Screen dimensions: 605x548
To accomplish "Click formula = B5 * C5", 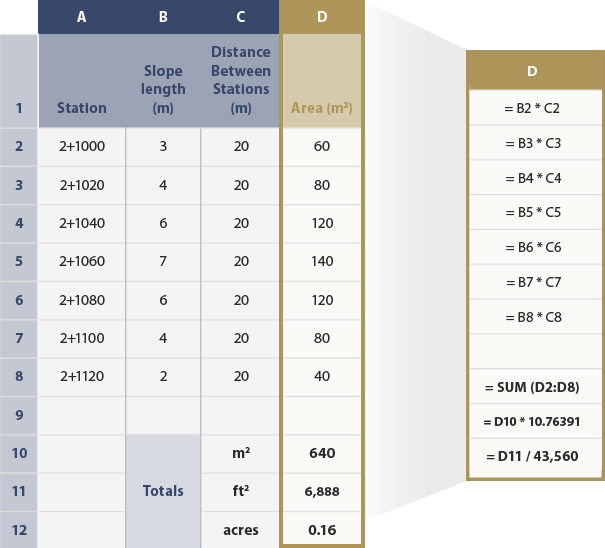I will pyautogui.click(x=535, y=213).
